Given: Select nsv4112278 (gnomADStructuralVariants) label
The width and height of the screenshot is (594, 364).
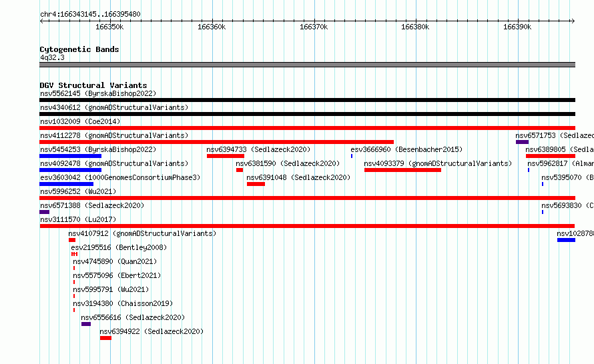Looking at the screenshot, I should click(x=114, y=135).
